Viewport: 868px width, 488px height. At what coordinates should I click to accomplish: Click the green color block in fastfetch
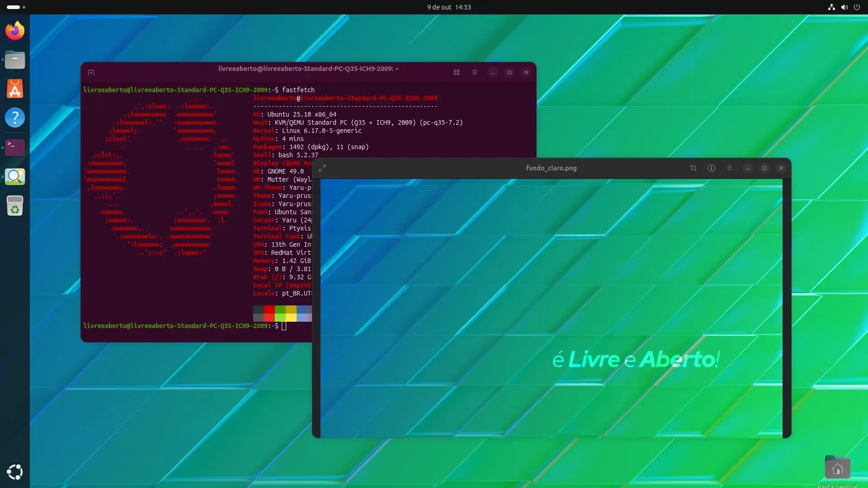coord(280,314)
